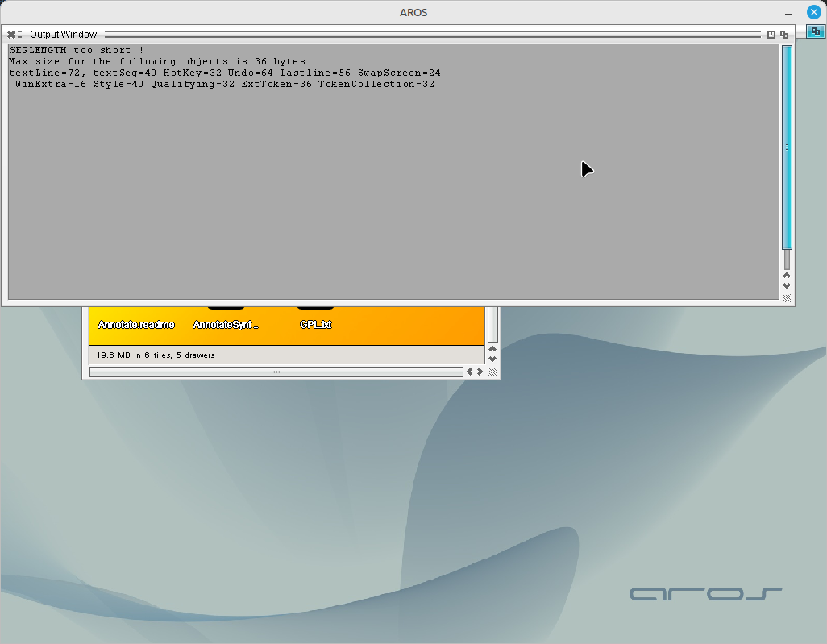Open the AnnotateSynt... drawer icon
The height and width of the screenshot is (644, 827).
(x=226, y=324)
